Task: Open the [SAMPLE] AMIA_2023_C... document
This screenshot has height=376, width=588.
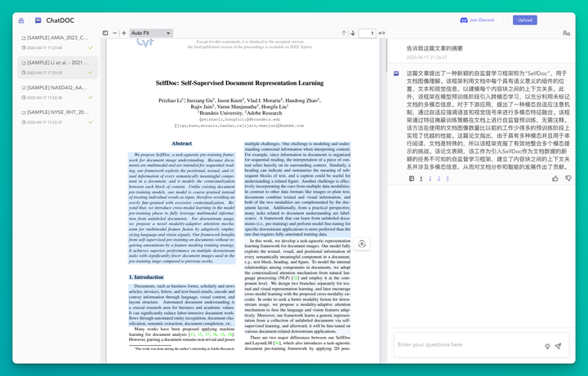Action: tap(58, 42)
